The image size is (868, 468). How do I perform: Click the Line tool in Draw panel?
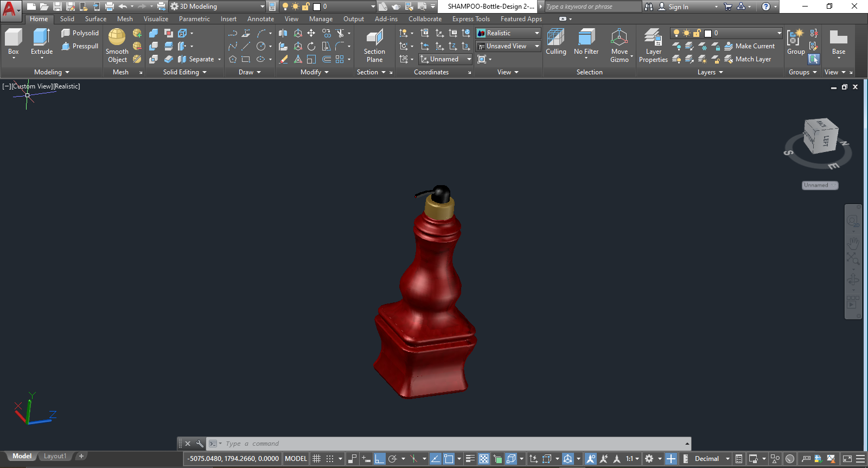tap(246, 46)
